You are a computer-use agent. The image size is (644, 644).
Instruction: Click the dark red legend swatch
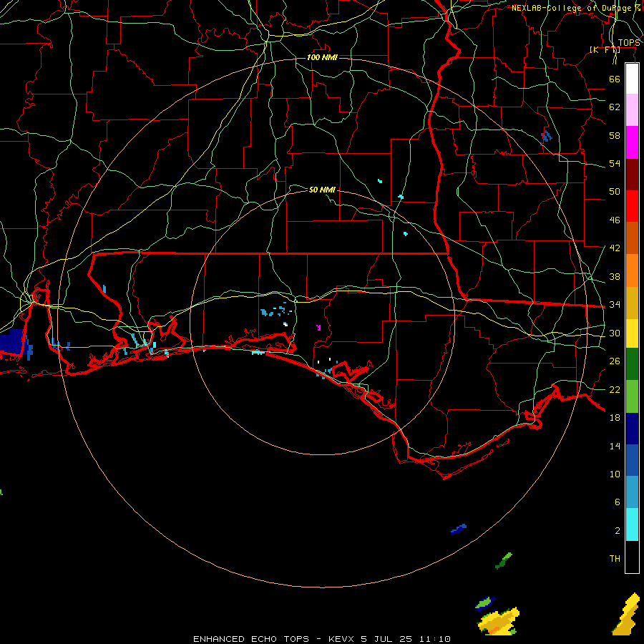point(632,174)
